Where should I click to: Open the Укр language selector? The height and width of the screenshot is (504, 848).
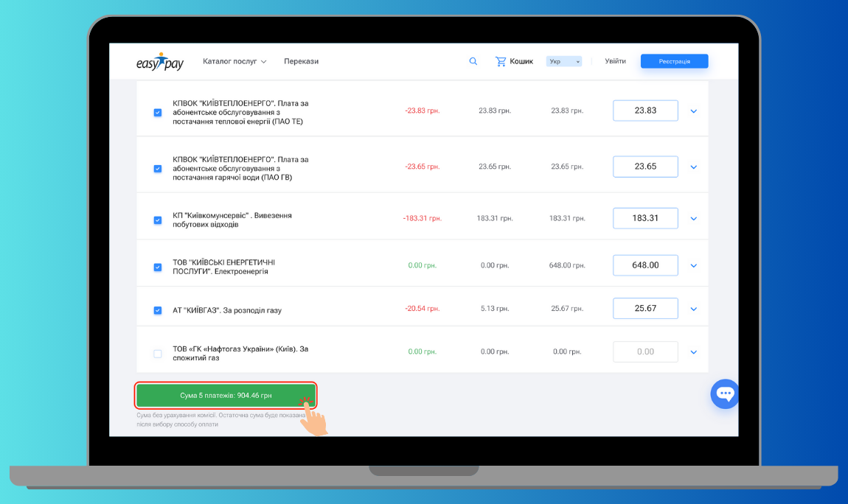click(x=564, y=61)
